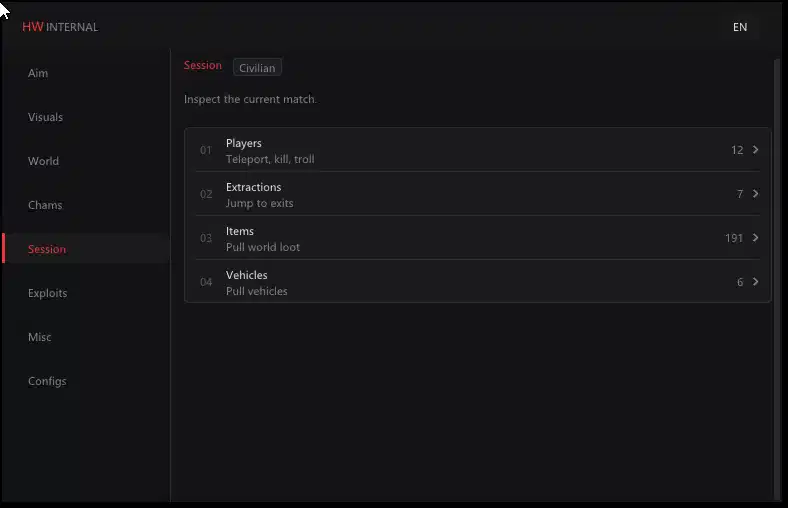The width and height of the screenshot is (788, 508).
Task: Click the Players count value 12
Action: (737, 150)
